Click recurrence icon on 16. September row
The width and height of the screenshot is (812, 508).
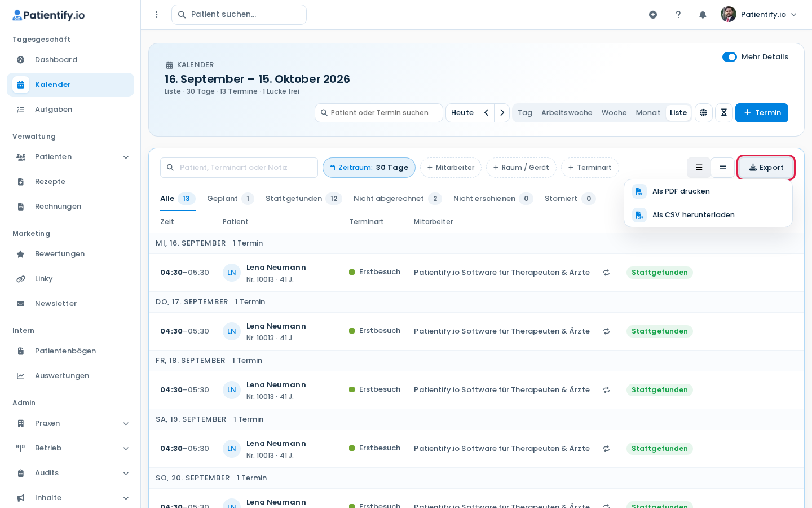coord(607,273)
